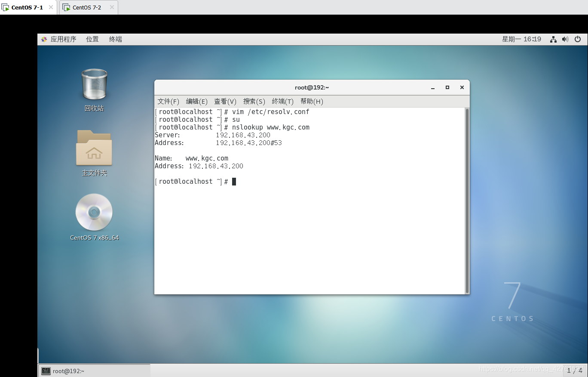588x377 pixels.
Task: Open the 编辑 menu in the terminal
Action: [196, 101]
